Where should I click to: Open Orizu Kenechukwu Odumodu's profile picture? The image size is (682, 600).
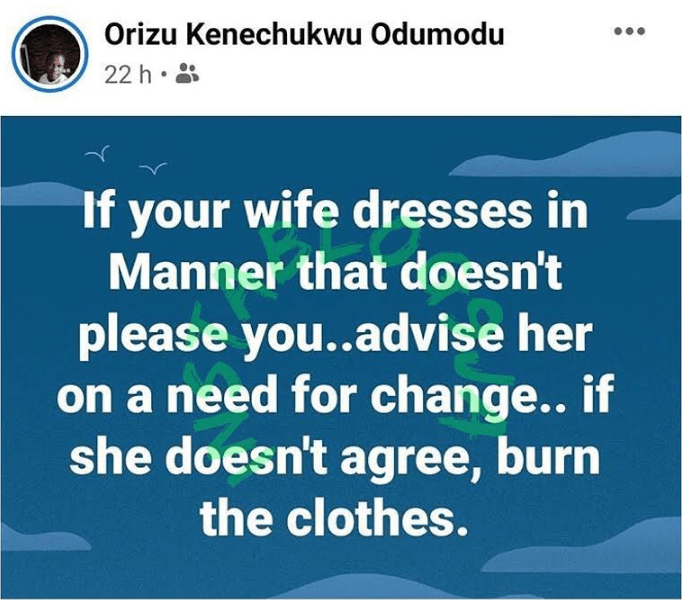point(50,54)
